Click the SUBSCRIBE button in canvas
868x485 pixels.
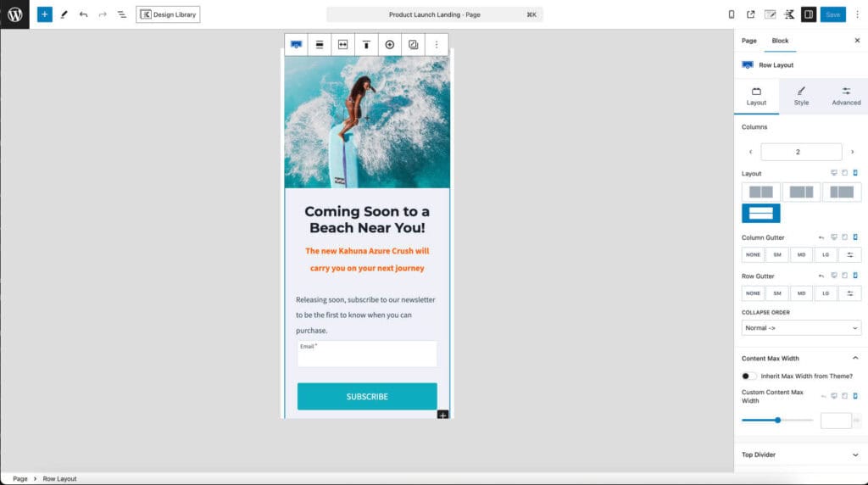coord(367,396)
